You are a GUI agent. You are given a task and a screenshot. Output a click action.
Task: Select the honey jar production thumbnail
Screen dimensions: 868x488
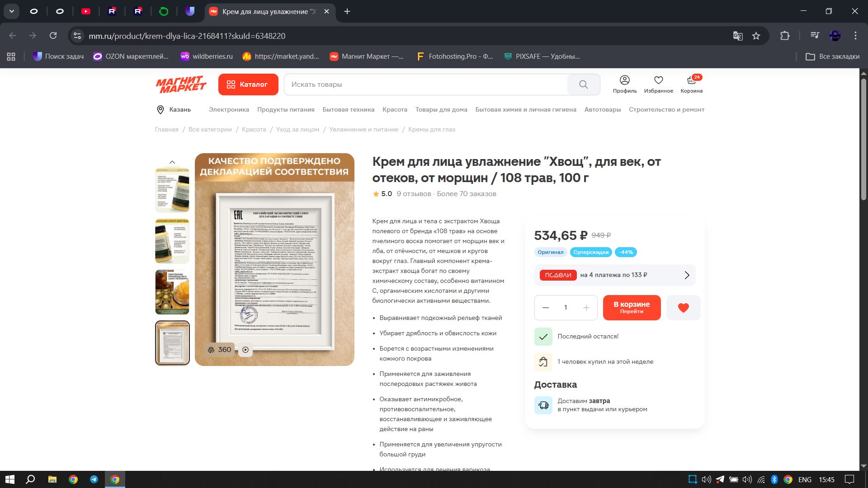(172, 292)
